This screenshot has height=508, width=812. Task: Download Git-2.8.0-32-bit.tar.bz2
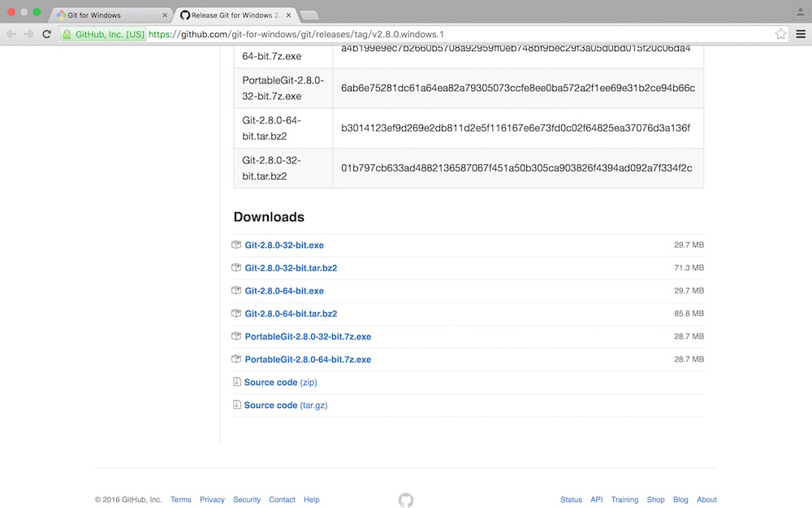[291, 268]
